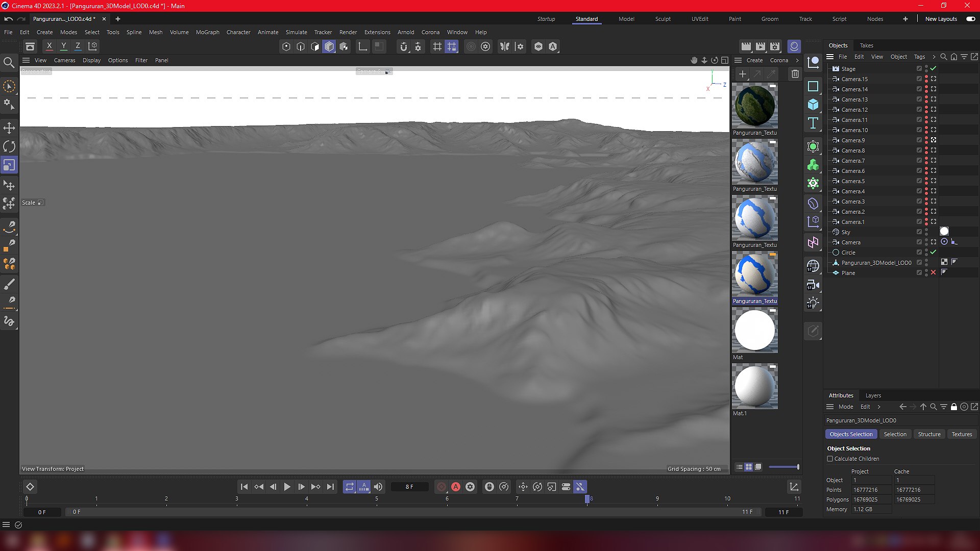Open the Objects manager hamburger menu
980x551 pixels.
[830, 57]
